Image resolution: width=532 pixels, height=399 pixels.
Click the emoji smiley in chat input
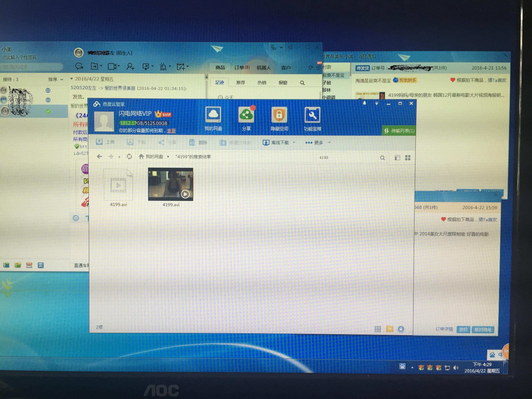tap(76, 218)
